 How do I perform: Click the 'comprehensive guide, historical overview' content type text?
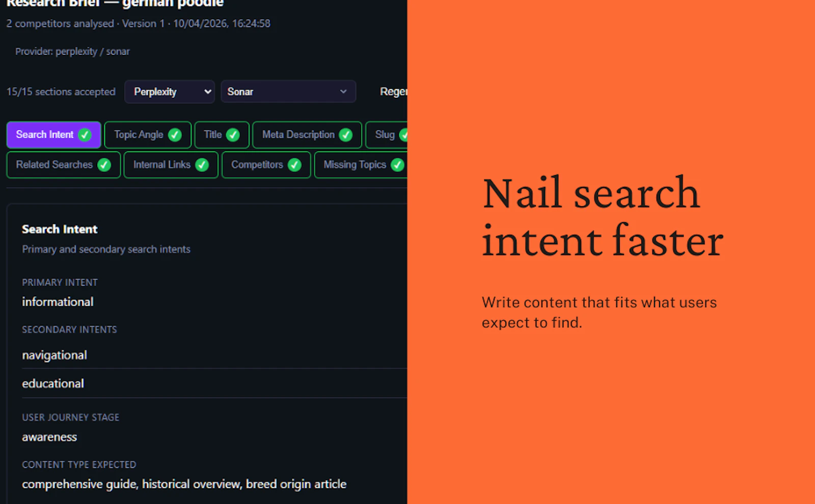point(184,484)
